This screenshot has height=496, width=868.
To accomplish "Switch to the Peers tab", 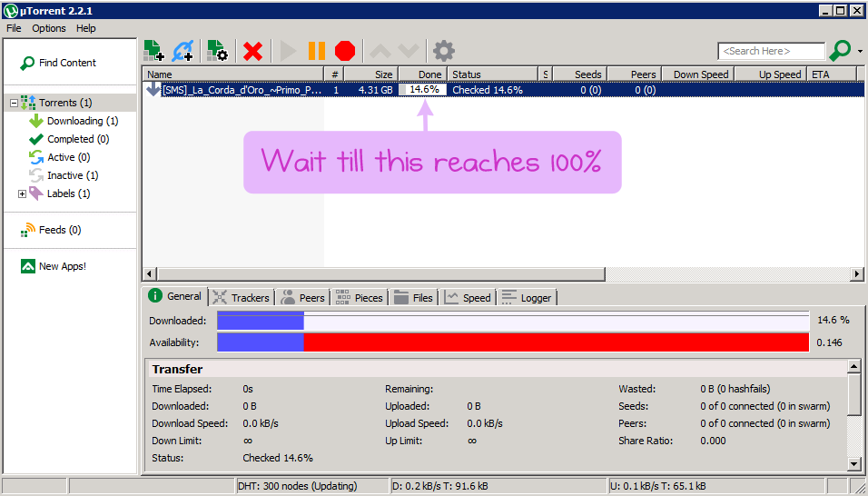I will click(303, 298).
